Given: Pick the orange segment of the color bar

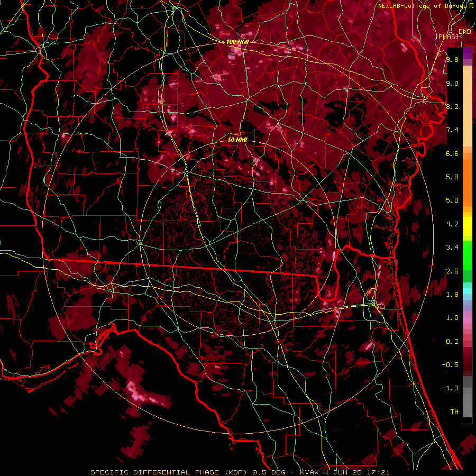Looking at the screenshot, I should pos(467,182).
